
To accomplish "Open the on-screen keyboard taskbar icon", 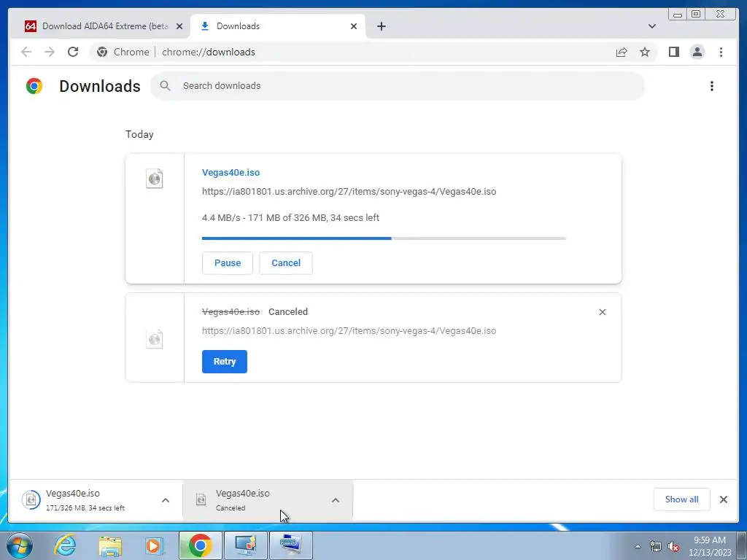I will point(291,545).
